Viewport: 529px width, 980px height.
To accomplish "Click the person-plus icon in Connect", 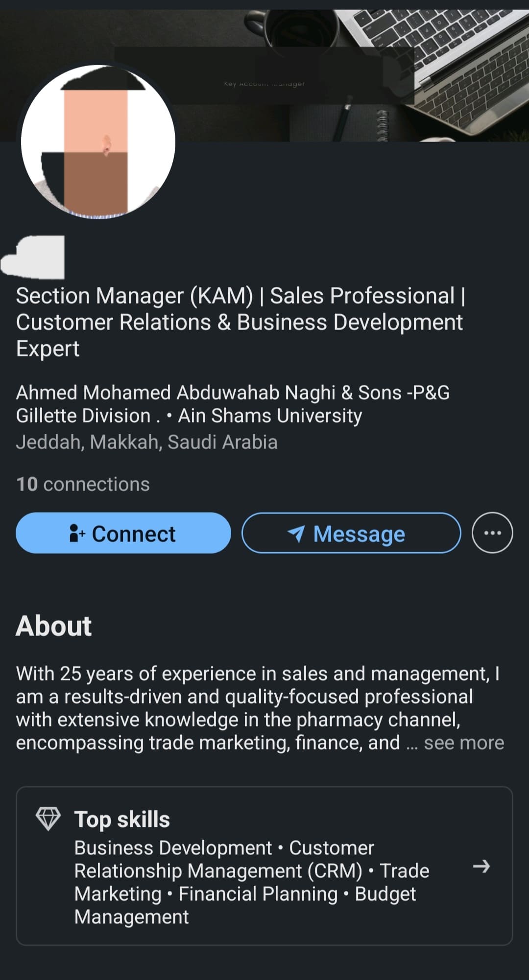I will [x=77, y=533].
